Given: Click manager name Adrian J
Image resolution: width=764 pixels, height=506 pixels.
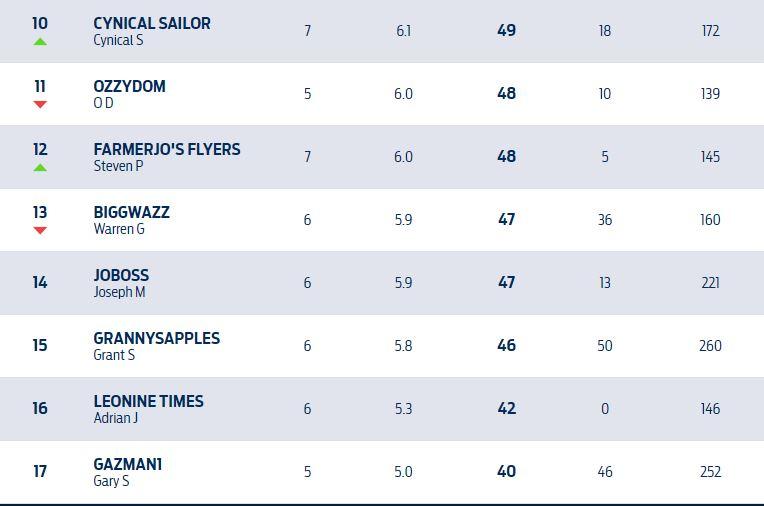Looking at the screenshot, I should pos(116,418).
